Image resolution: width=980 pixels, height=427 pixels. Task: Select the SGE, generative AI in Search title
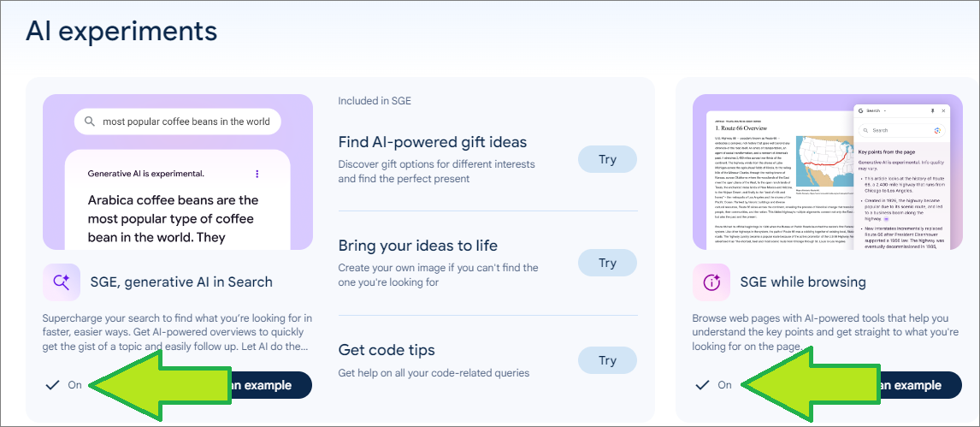pos(181,282)
